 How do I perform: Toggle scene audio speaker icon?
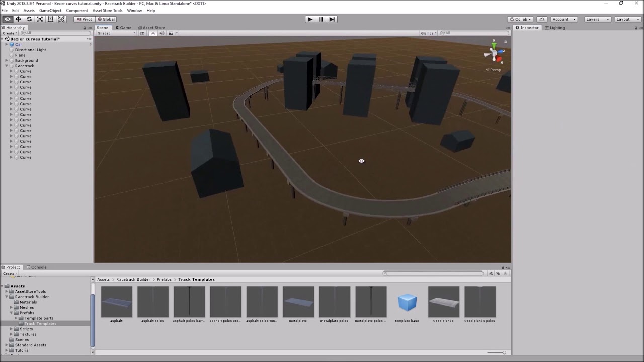pyautogui.click(x=162, y=33)
